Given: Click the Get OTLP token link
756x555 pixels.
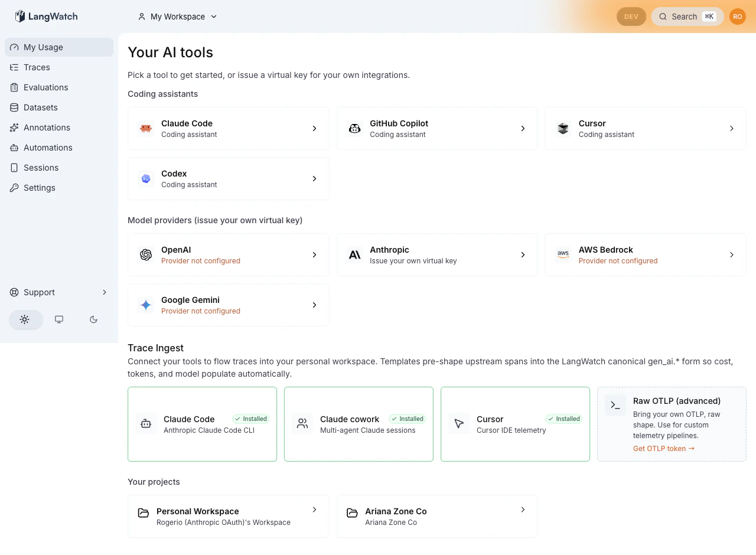Looking at the screenshot, I should [x=664, y=449].
